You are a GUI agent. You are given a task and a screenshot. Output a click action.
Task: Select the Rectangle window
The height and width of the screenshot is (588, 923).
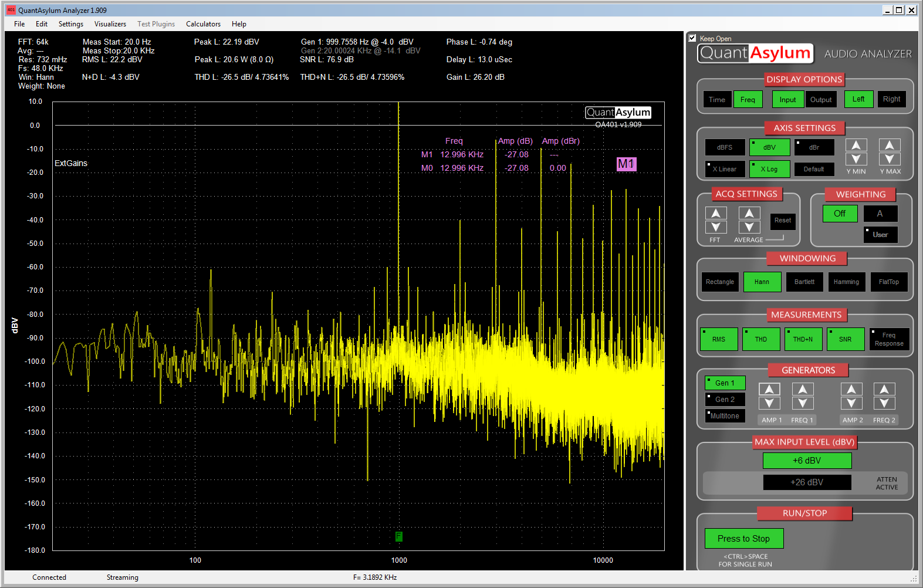(720, 282)
